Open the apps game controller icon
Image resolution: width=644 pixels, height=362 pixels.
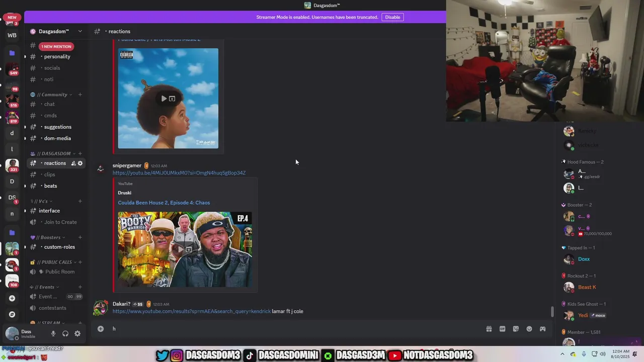coord(542,329)
